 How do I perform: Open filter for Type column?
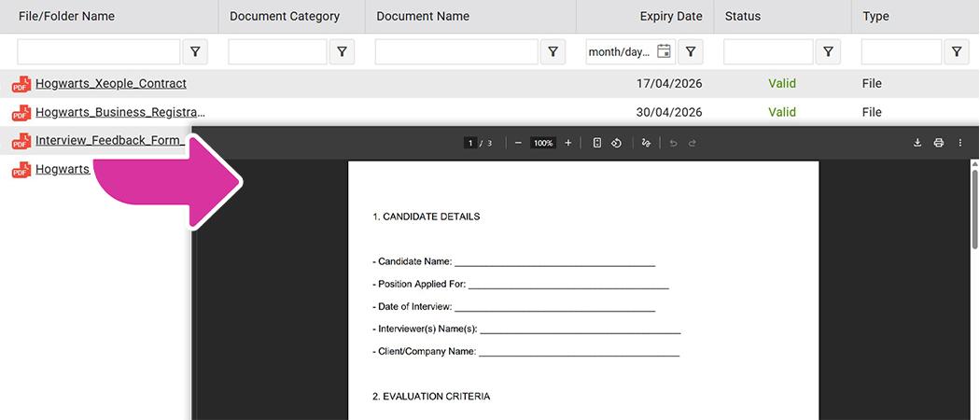[x=957, y=52]
